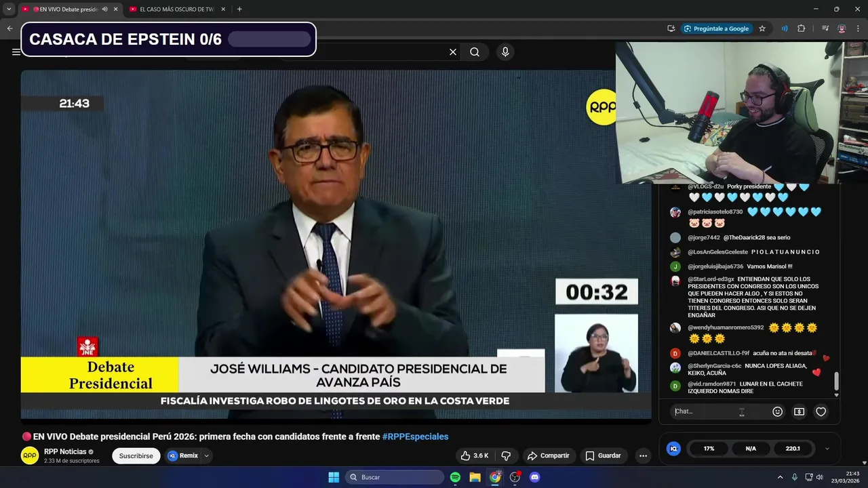The height and width of the screenshot is (488, 868).
Task: Open the media controls icon
Action: point(825,28)
